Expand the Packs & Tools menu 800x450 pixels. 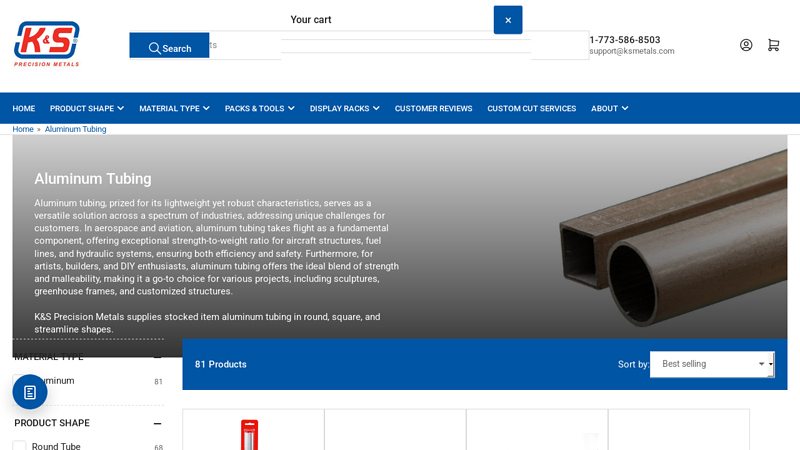click(259, 108)
